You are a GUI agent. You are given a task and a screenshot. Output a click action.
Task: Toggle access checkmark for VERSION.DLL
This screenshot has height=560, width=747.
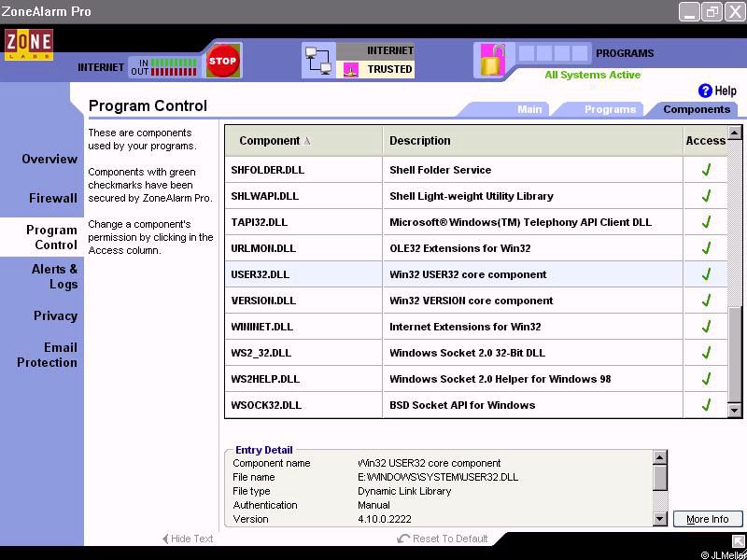pos(706,301)
